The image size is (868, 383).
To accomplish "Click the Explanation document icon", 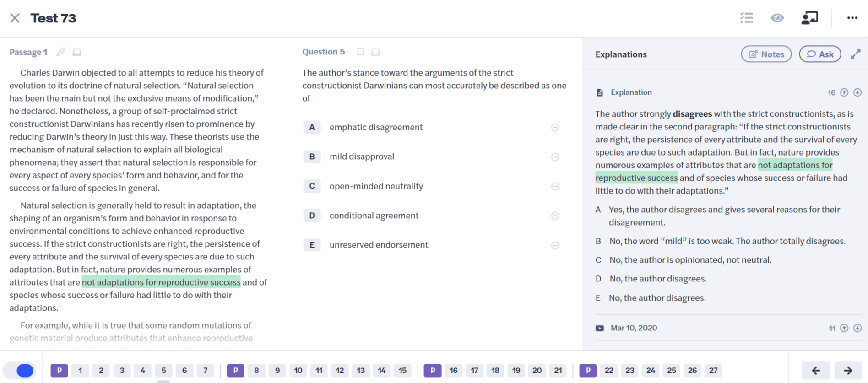I will pos(600,92).
